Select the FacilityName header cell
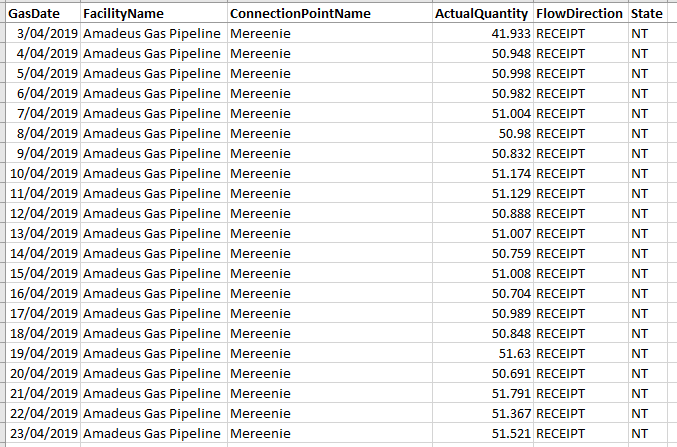677x447 pixels. 154,13
